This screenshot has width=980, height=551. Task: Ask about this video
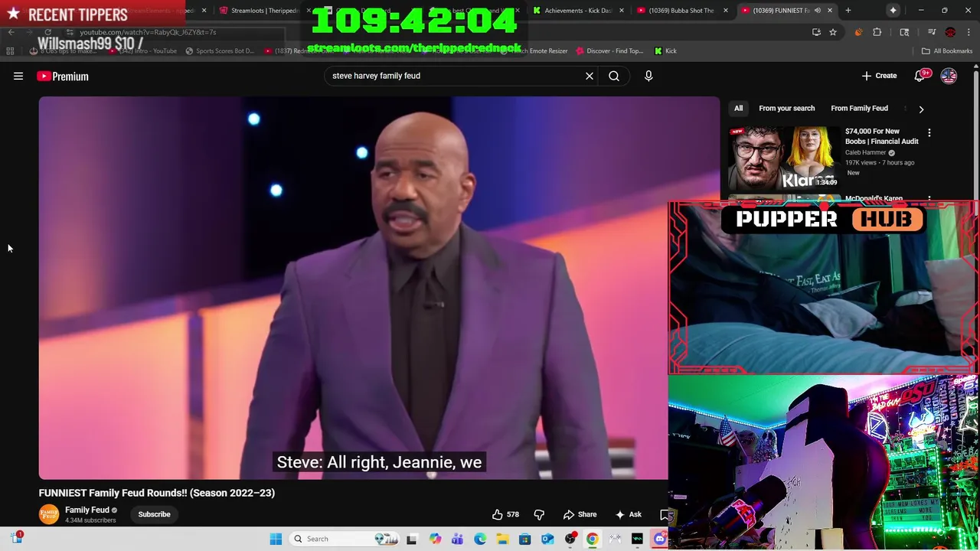pyautogui.click(x=629, y=514)
